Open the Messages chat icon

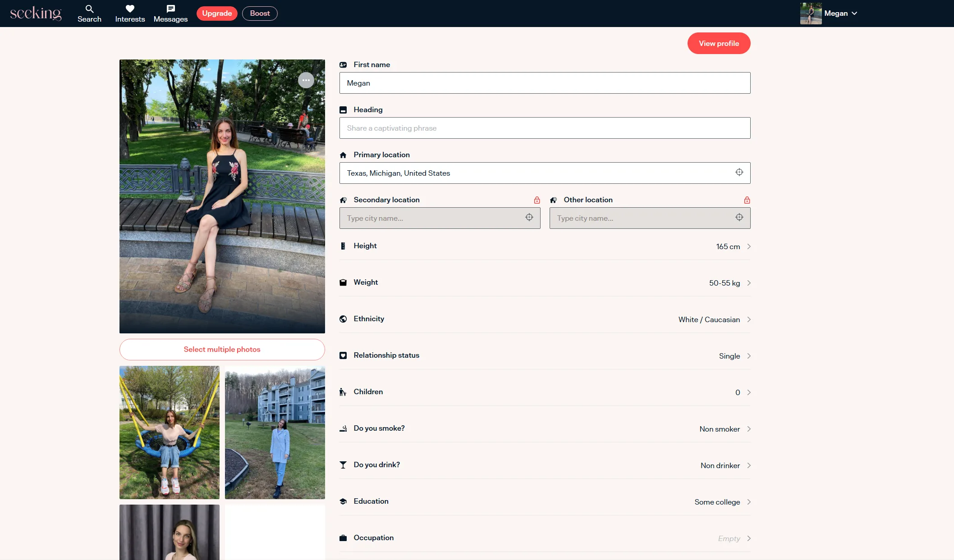pyautogui.click(x=170, y=9)
